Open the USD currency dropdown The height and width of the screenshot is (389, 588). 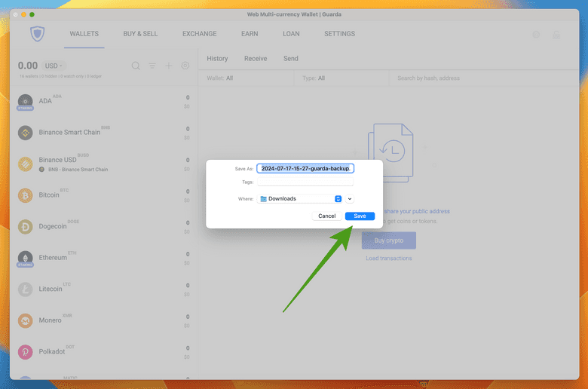[52, 66]
